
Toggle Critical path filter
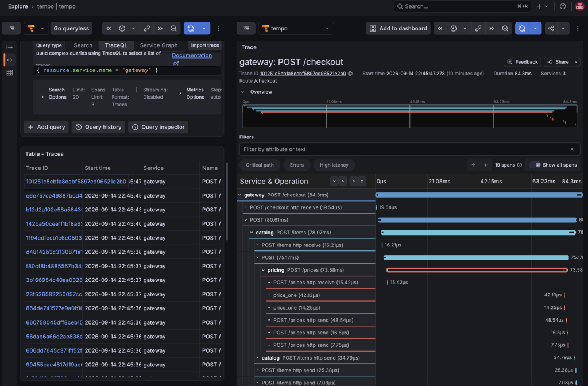click(260, 165)
